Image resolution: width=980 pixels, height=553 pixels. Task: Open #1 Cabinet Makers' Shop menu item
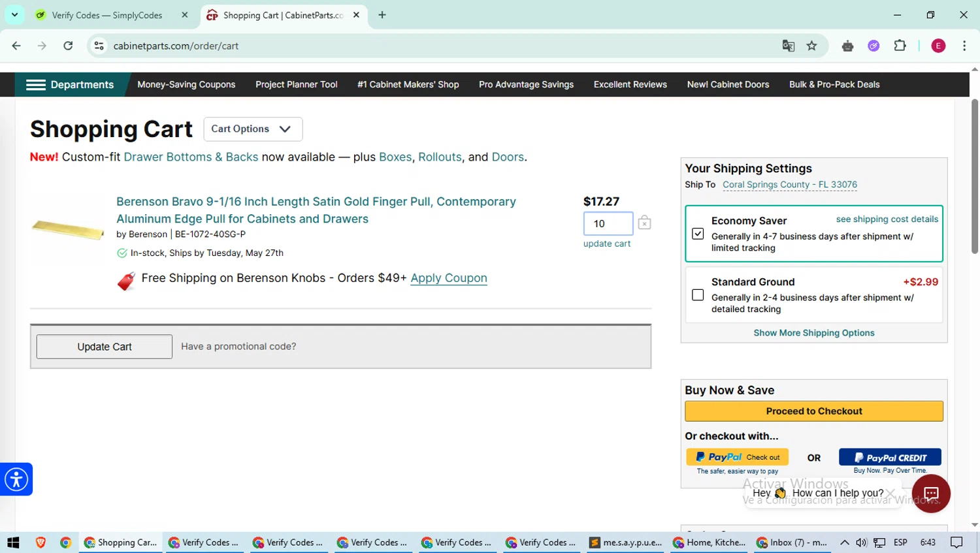(408, 85)
